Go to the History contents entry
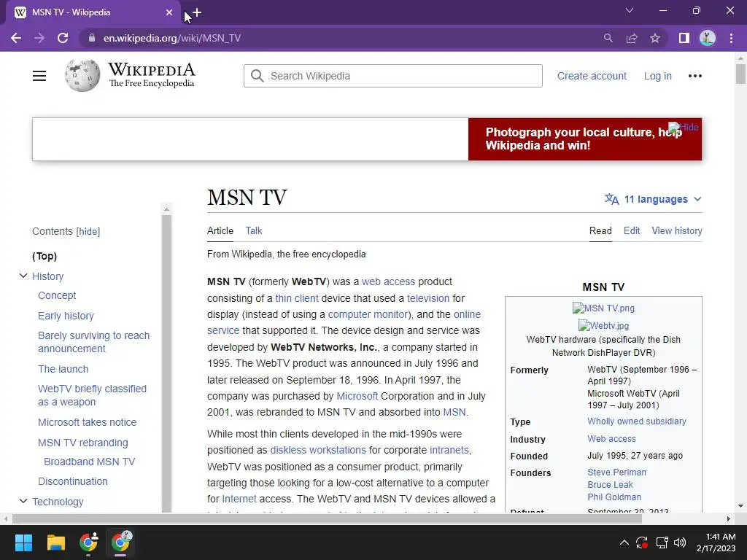 click(x=47, y=276)
